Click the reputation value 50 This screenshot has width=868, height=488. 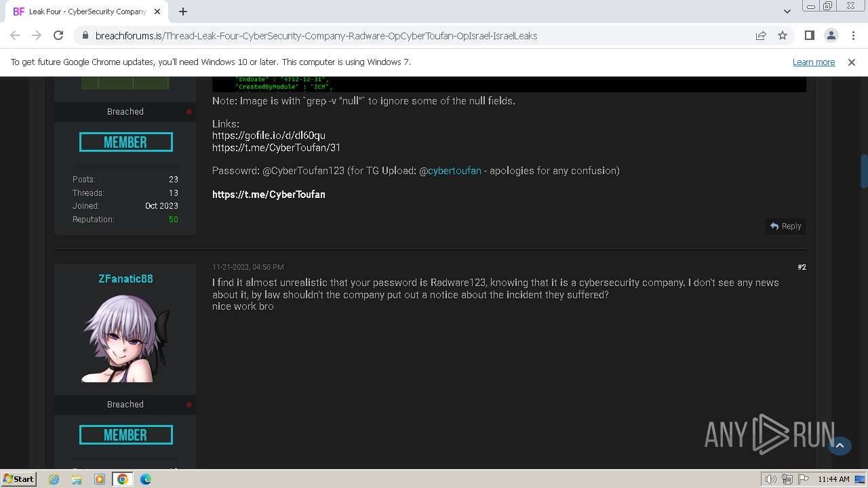tap(174, 220)
